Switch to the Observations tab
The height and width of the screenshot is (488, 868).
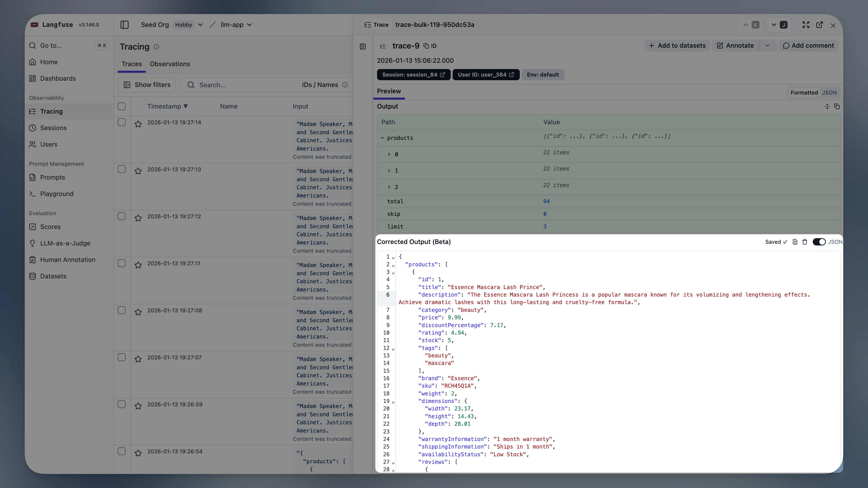pyautogui.click(x=170, y=64)
